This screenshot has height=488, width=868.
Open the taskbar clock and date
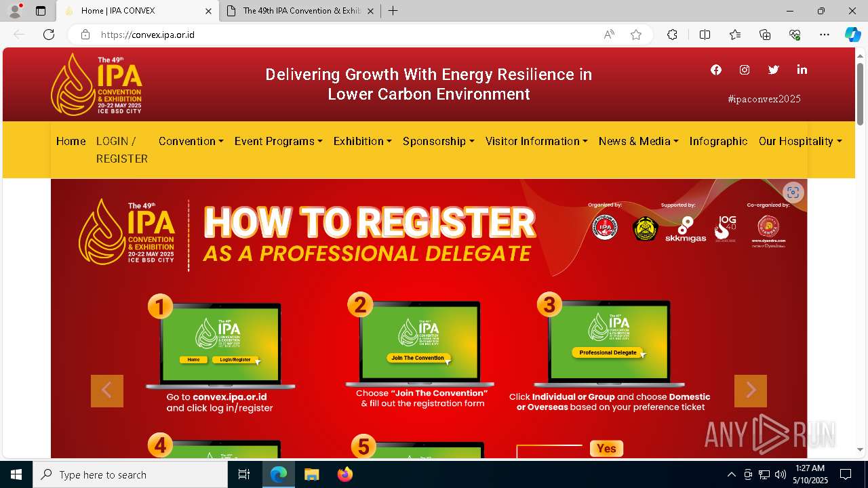point(810,474)
